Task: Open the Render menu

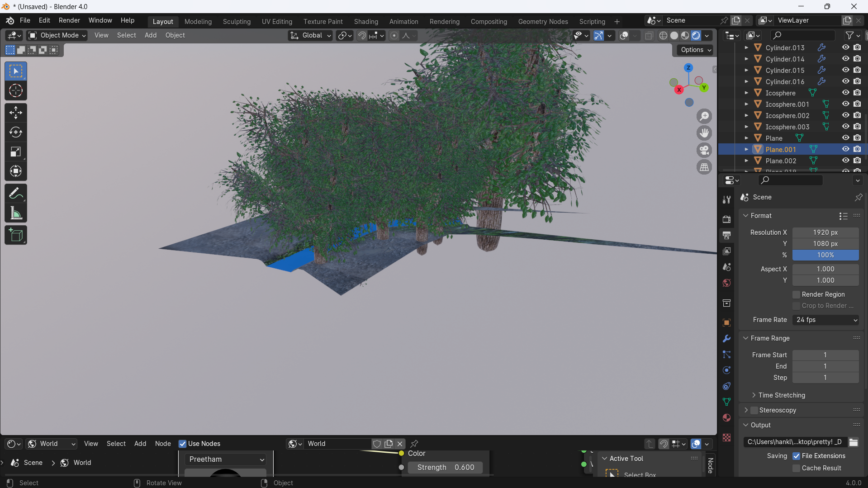Action: point(69,20)
